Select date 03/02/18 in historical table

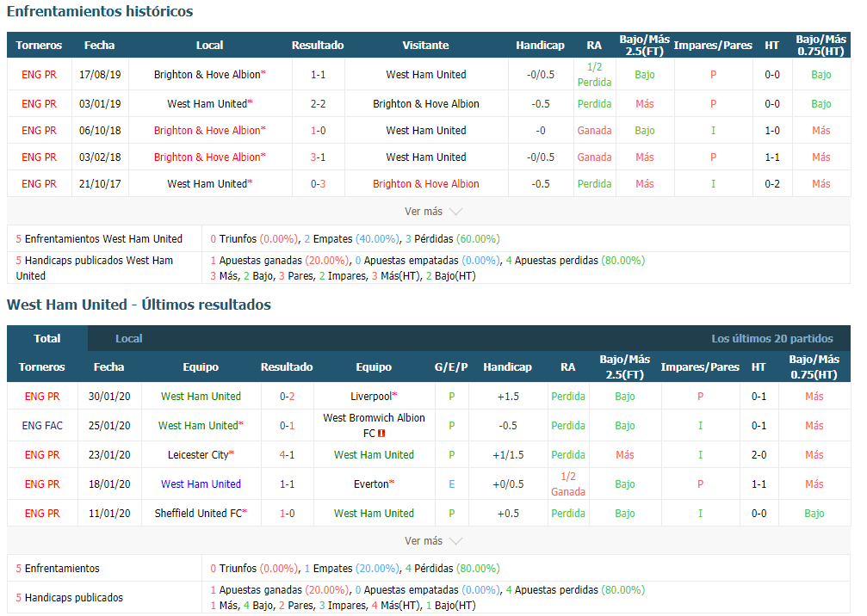100,157
